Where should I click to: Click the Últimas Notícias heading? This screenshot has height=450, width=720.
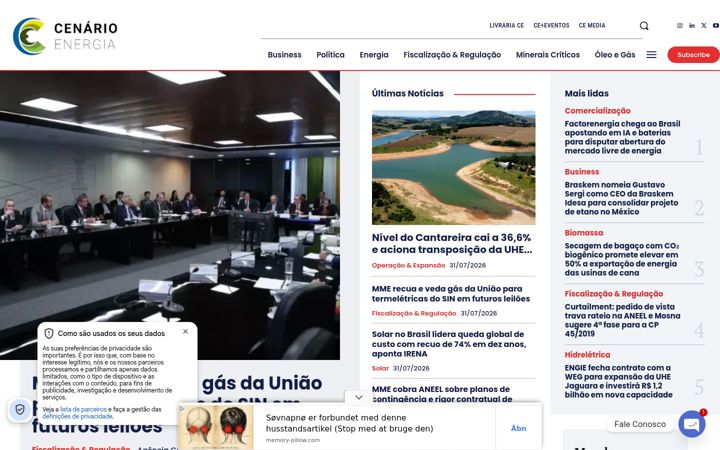(408, 93)
